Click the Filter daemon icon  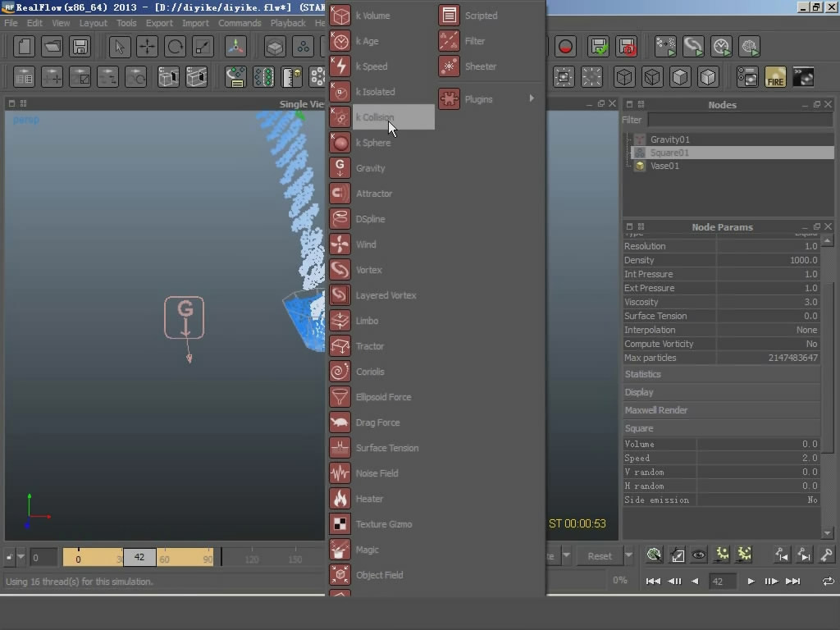coord(449,41)
